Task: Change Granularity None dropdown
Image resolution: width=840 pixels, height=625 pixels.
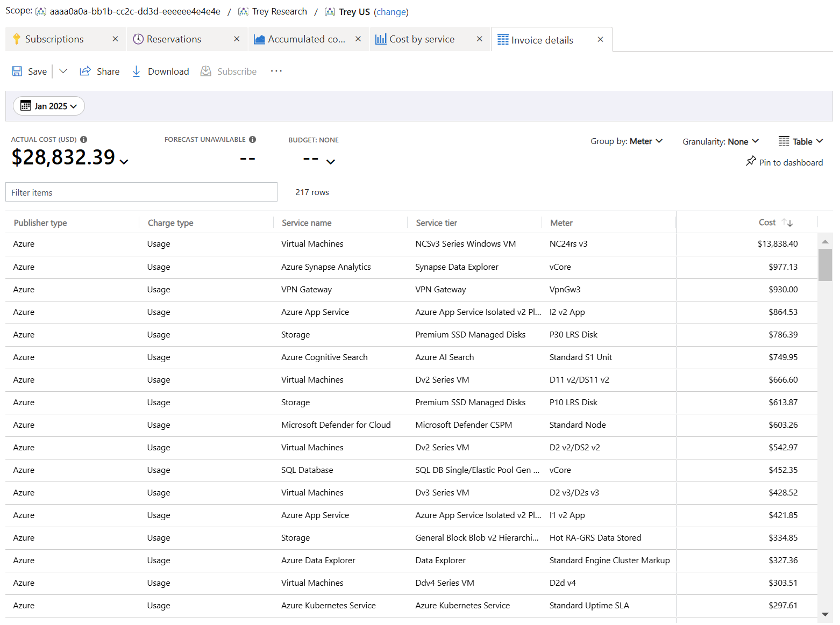Action: (721, 142)
